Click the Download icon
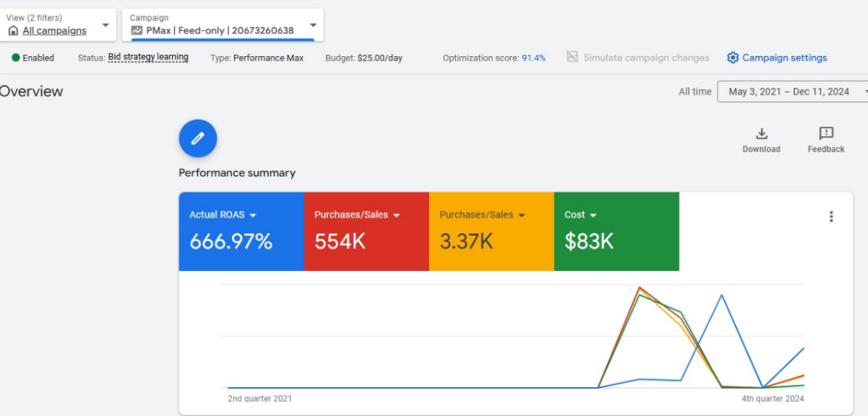The width and height of the screenshot is (868, 416). pos(761,134)
